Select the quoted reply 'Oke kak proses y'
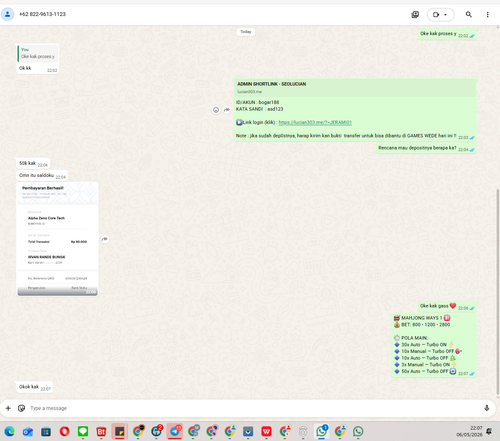This screenshot has height=441, width=500. [38, 54]
